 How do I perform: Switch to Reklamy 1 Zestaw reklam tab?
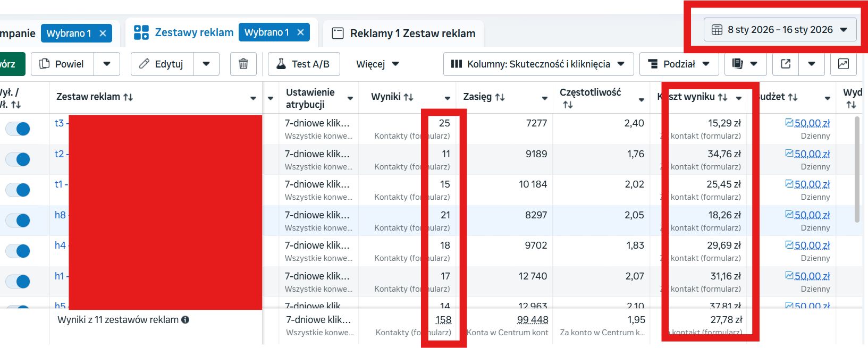[x=404, y=33]
